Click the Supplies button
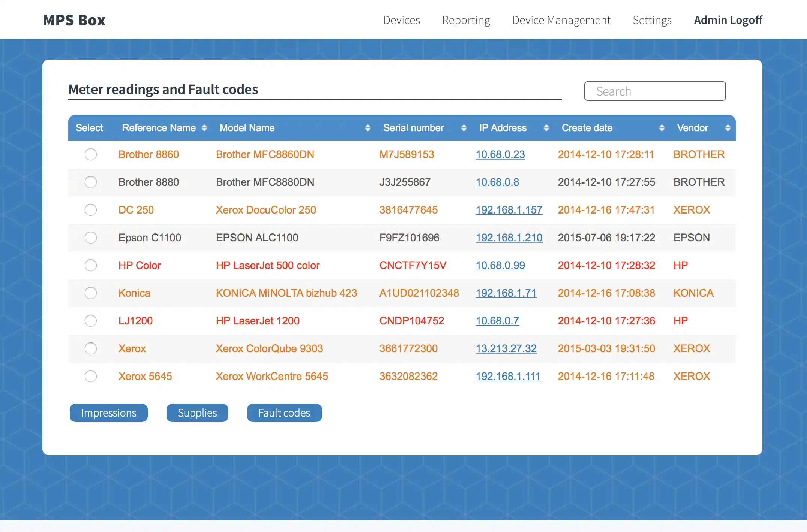This screenshot has width=807, height=532. [x=197, y=413]
